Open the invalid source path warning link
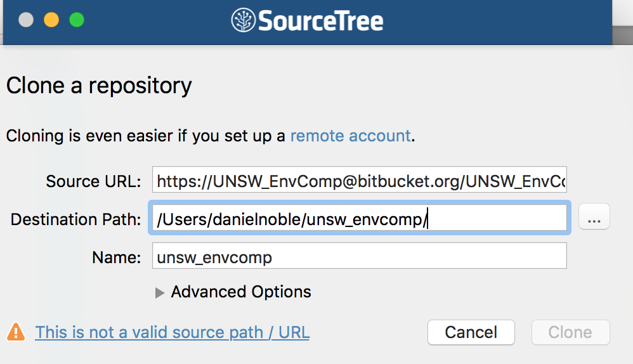 click(x=172, y=332)
